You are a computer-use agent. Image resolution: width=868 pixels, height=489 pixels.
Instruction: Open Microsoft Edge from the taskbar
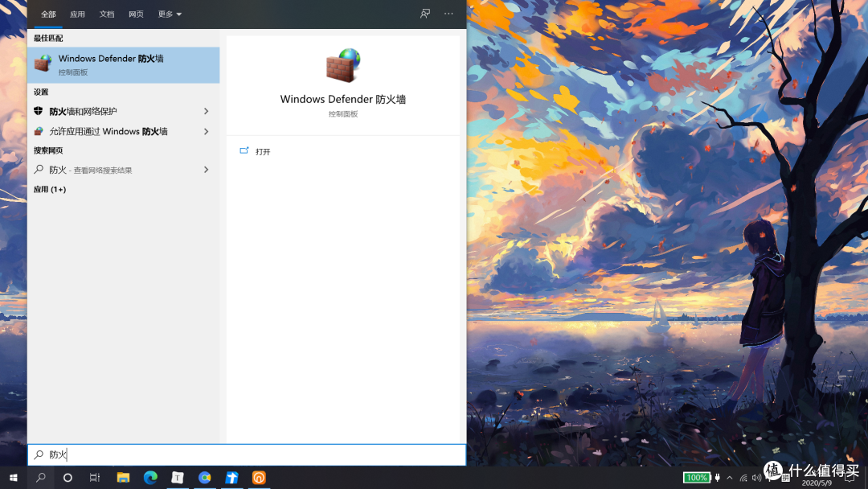click(150, 478)
